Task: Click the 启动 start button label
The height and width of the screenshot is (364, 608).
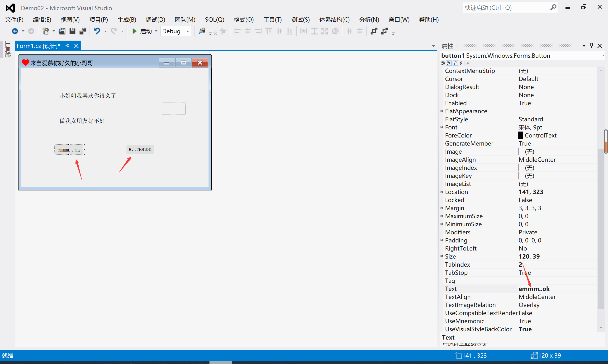Action: [x=146, y=31]
